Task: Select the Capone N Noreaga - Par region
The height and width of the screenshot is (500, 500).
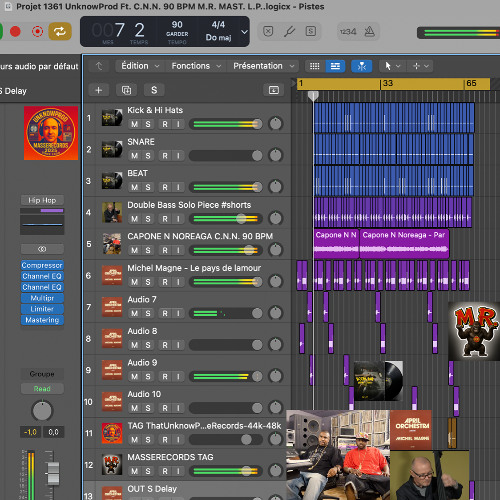Action: pyautogui.click(x=404, y=244)
